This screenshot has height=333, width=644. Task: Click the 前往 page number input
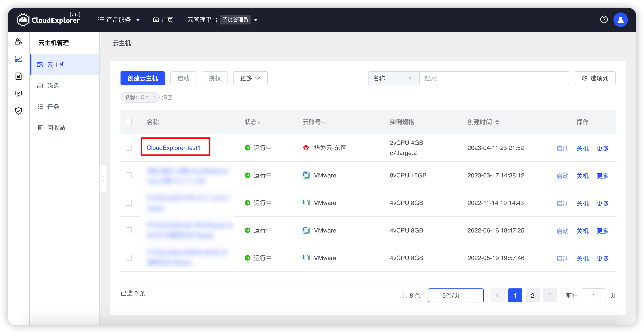click(594, 295)
